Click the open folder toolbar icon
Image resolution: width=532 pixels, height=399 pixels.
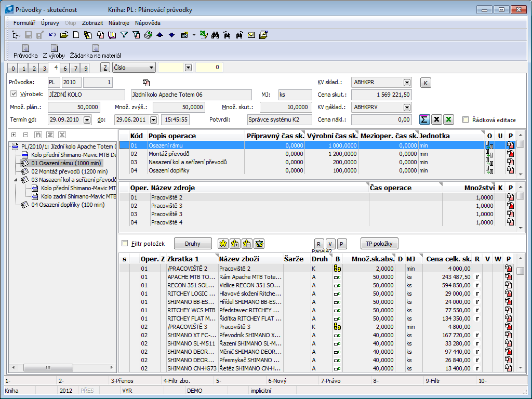coord(64,35)
